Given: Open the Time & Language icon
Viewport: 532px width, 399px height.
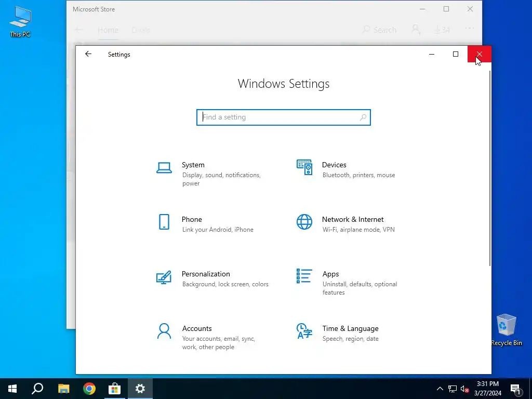Looking at the screenshot, I should 304,331.
